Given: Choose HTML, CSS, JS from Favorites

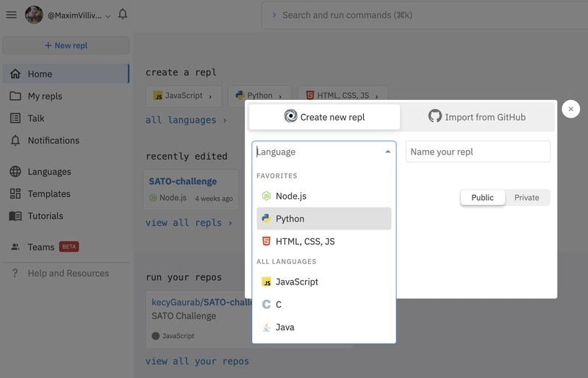Looking at the screenshot, I should [324, 241].
